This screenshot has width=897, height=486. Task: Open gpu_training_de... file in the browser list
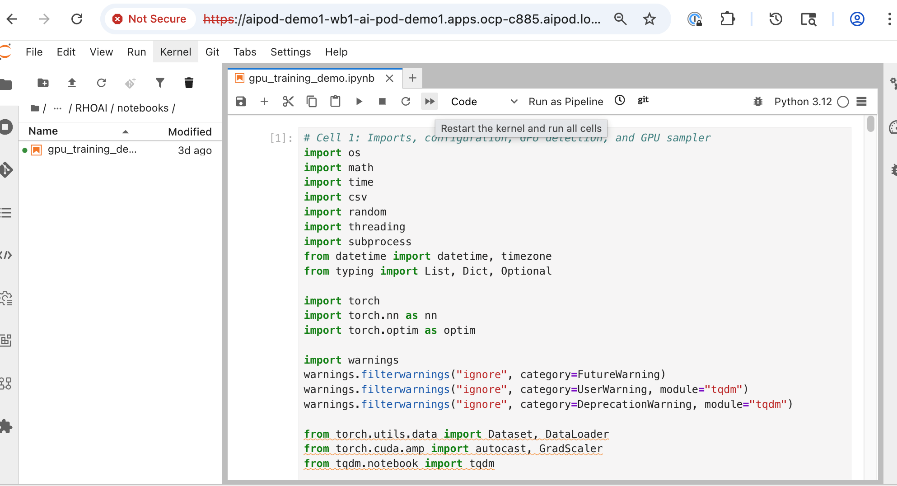coord(92,150)
